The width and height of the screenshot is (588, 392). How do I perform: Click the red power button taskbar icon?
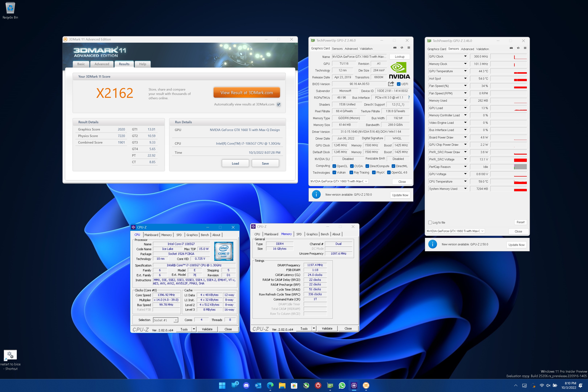tap(318, 385)
